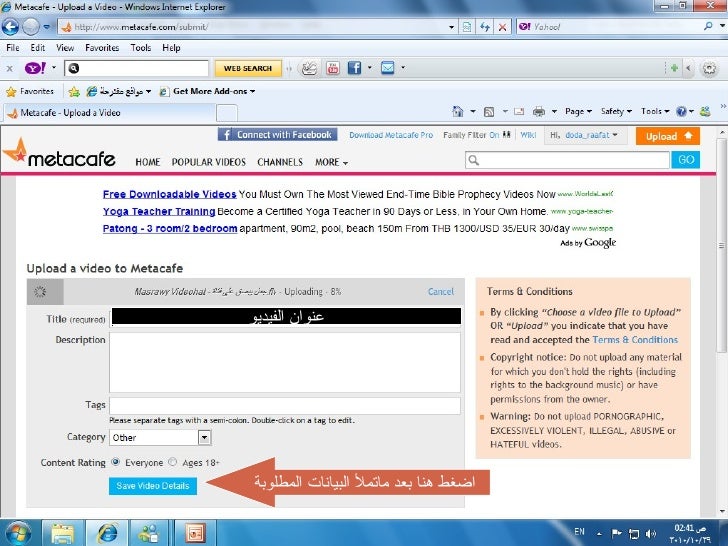Open the Tools menu in menu bar
The image size is (728, 546).
pos(140,48)
